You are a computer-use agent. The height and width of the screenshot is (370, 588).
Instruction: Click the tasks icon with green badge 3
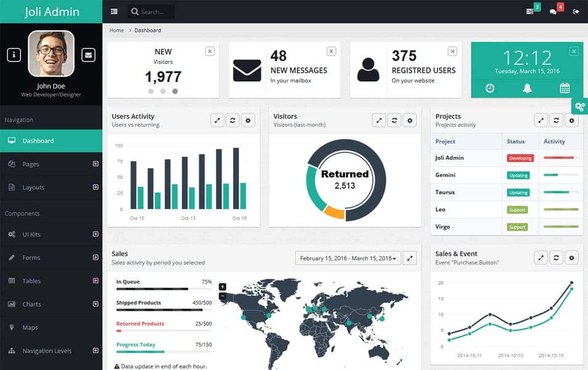coord(529,11)
